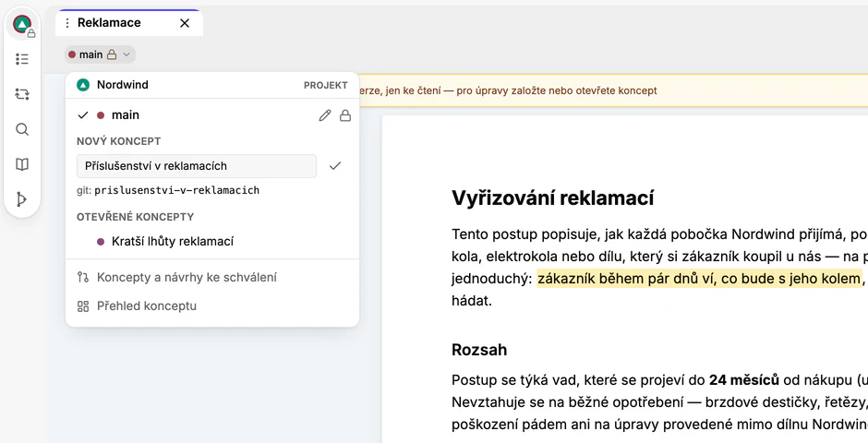Focus the new concept name input field
868x443 pixels.
pos(197,166)
